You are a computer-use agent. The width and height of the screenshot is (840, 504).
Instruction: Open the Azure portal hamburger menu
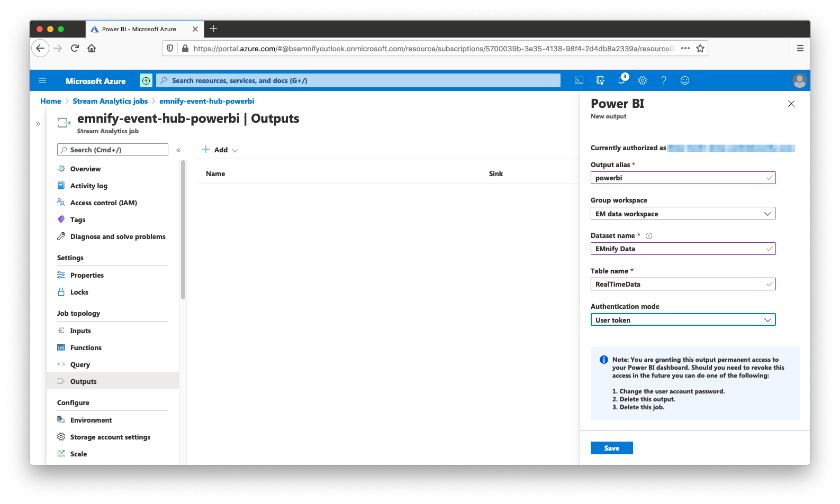[x=42, y=80]
